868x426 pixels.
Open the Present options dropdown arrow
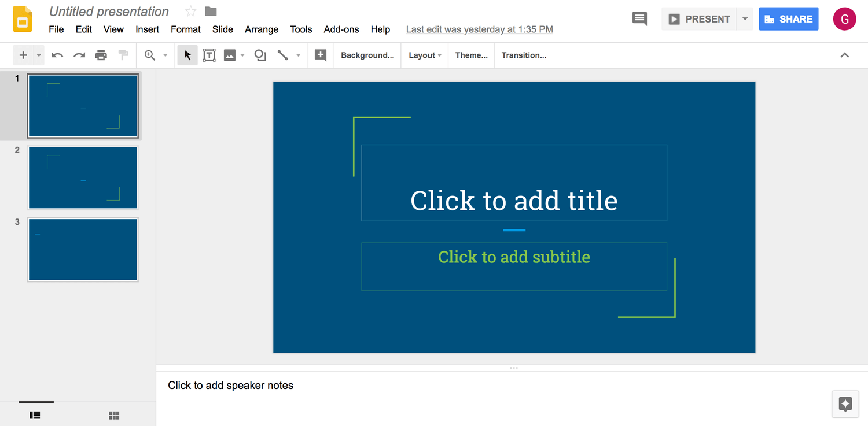745,18
